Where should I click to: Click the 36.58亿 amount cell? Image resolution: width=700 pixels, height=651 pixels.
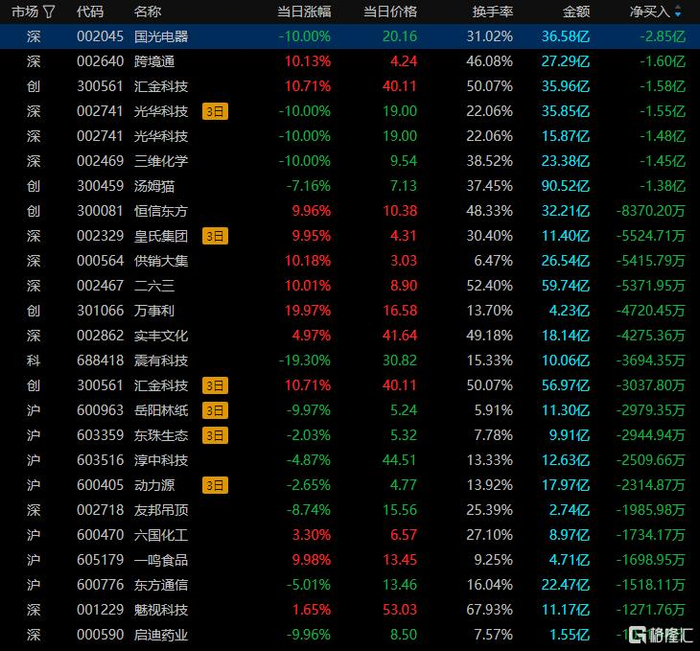point(566,36)
